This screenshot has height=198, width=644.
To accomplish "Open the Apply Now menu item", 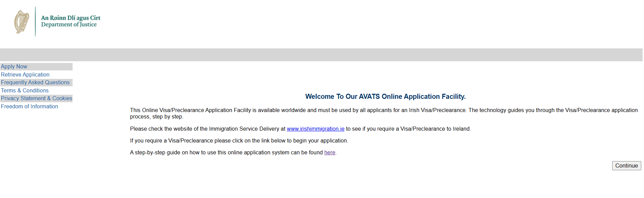I will click(14, 67).
